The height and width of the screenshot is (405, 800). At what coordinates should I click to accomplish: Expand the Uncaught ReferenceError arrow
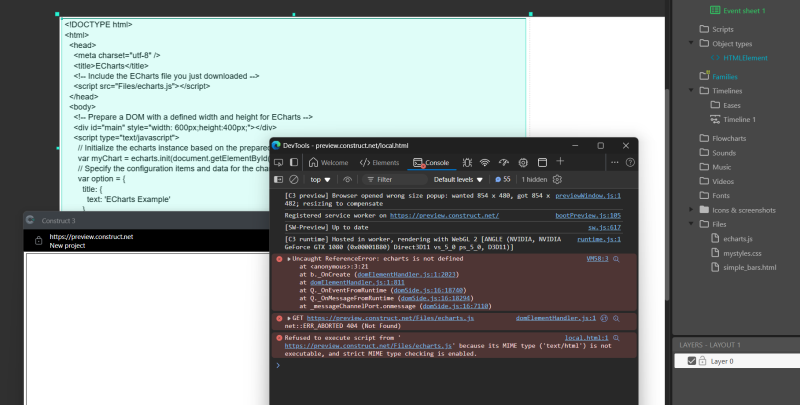click(x=289, y=259)
